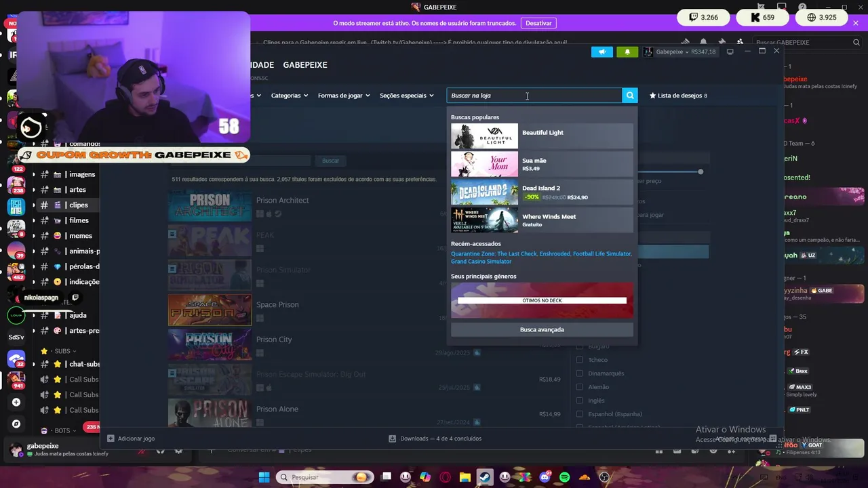Open Discord notification bell in channel header
This screenshot has width=868, height=488.
pos(703,42)
